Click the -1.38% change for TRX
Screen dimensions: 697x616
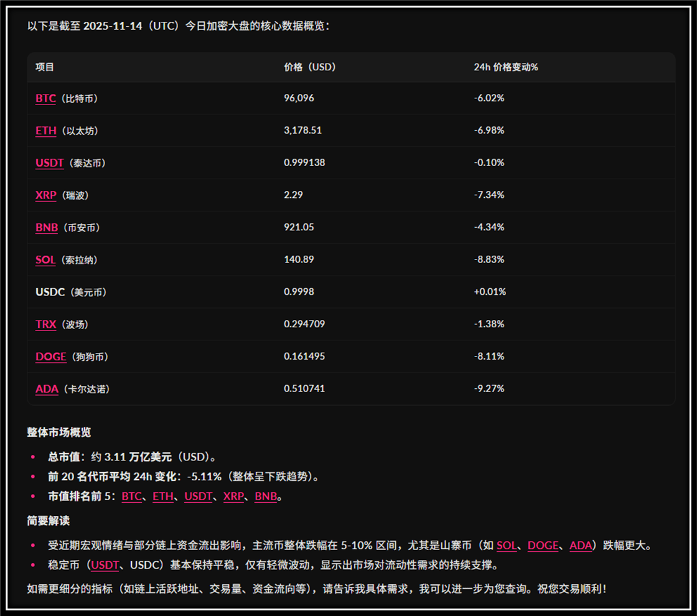click(489, 324)
